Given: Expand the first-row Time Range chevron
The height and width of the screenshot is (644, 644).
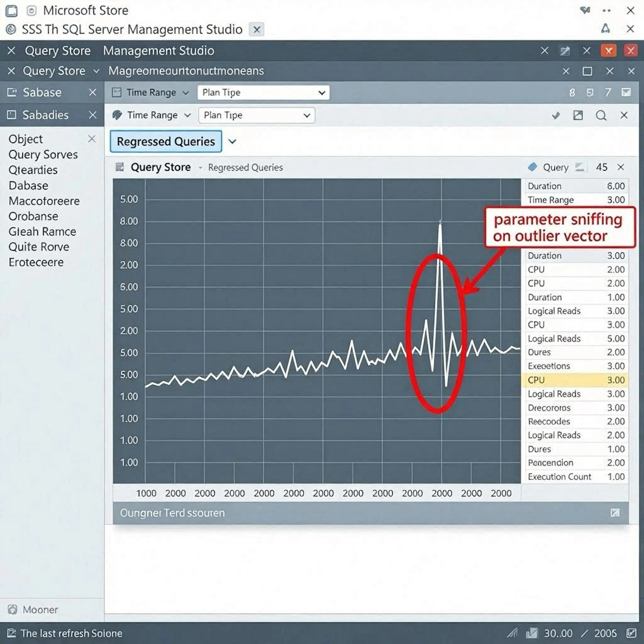Looking at the screenshot, I should [x=186, y=93].
